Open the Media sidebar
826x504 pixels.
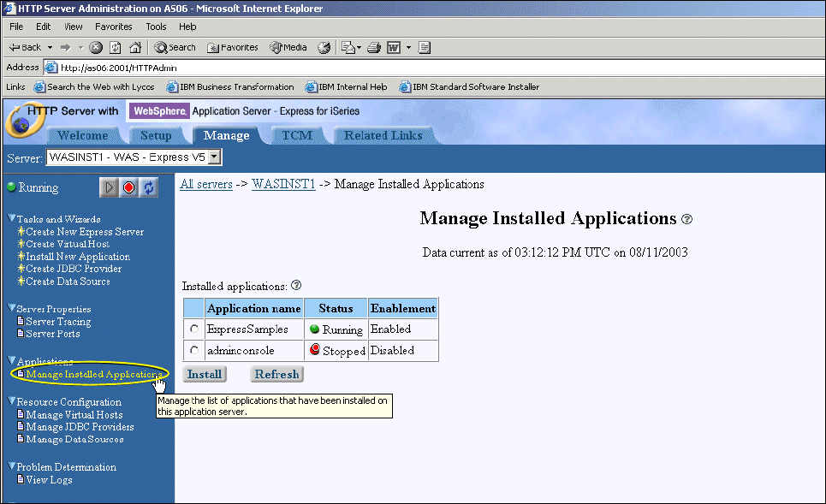tap(288, 47)
